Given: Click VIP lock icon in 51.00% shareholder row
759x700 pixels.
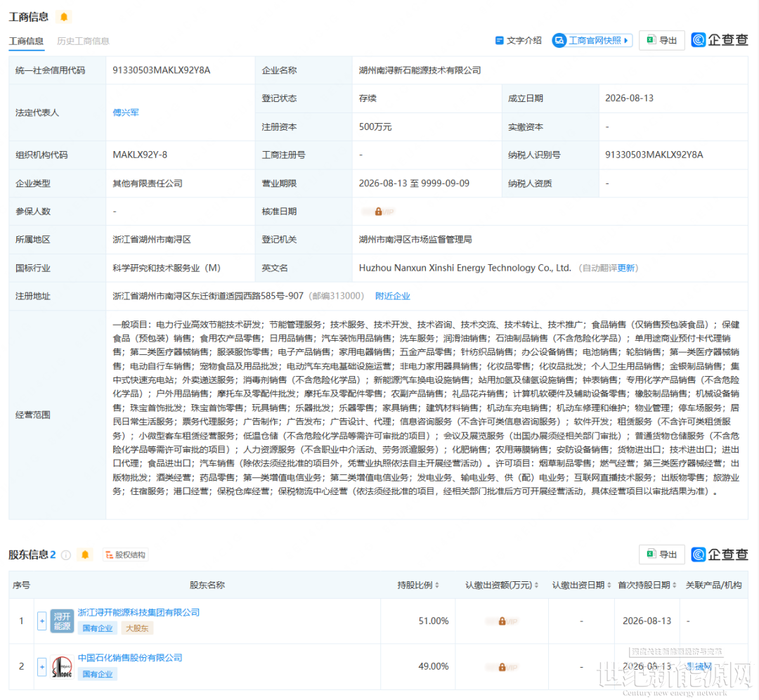Looking at the screenshot, I should (502, 621).
